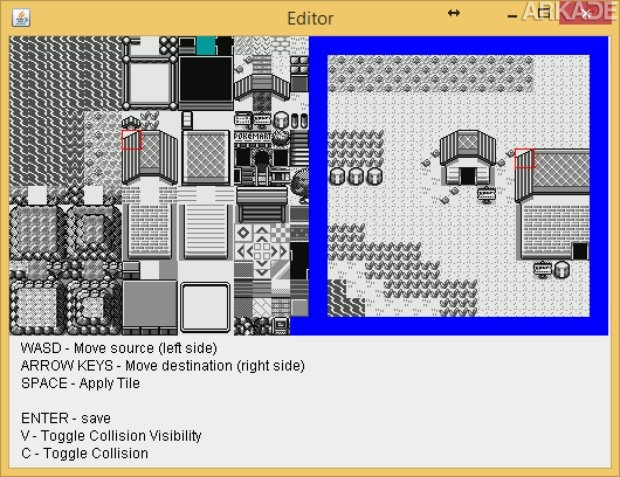Select the bollard tile beside the tileset signposts
Image resolution: width=620 pixels, height=477 pixels.
[281, 120]
